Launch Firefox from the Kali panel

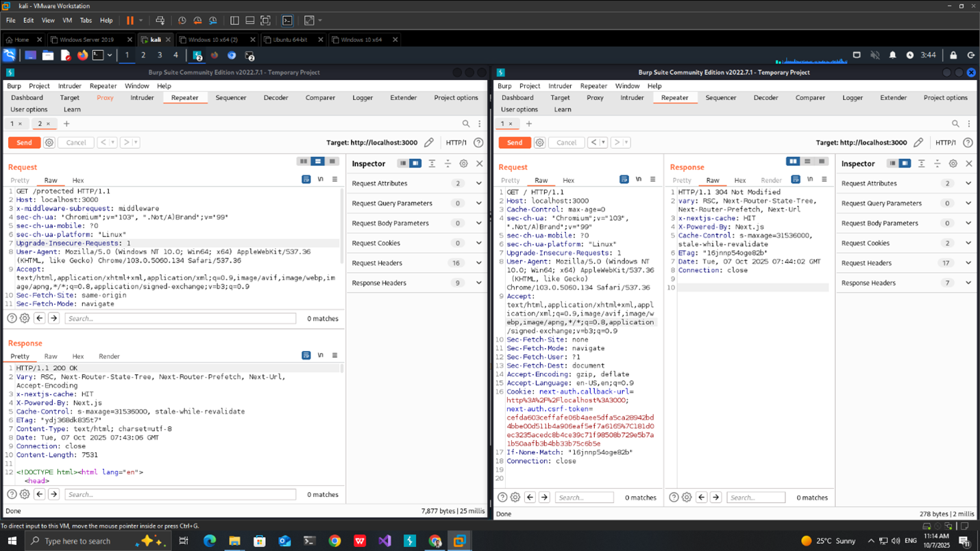(x=83, y=56)
